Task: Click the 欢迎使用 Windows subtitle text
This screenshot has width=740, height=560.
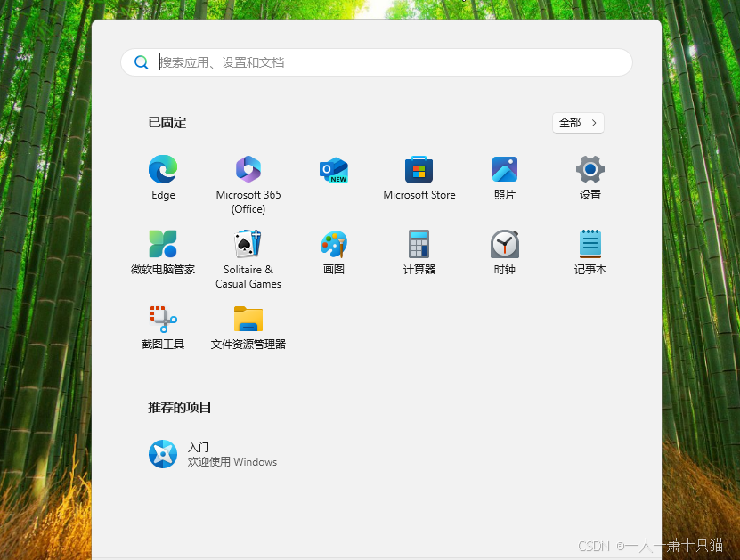Action: pyautogui.click(x=232, y=462)
